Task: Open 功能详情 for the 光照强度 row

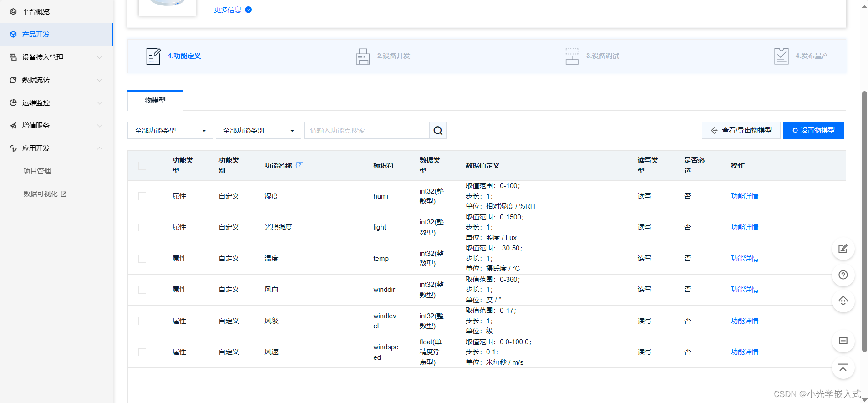Action: click(745, 227)
